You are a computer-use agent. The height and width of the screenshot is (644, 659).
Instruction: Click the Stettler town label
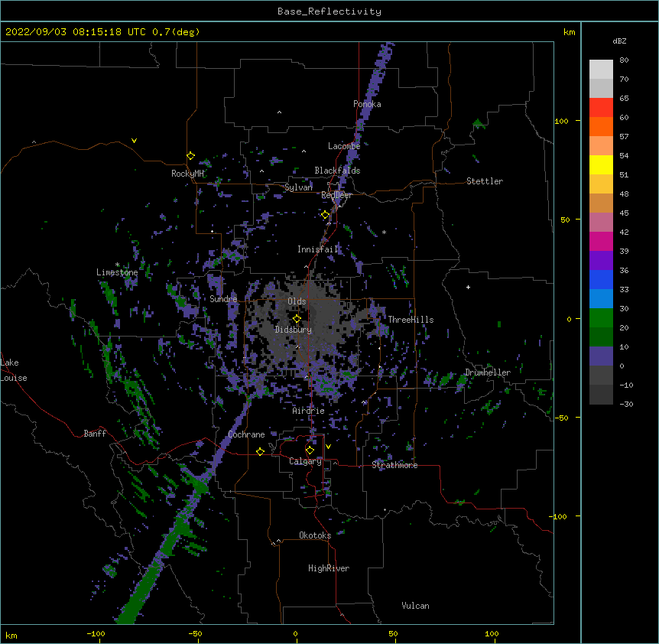485,181
